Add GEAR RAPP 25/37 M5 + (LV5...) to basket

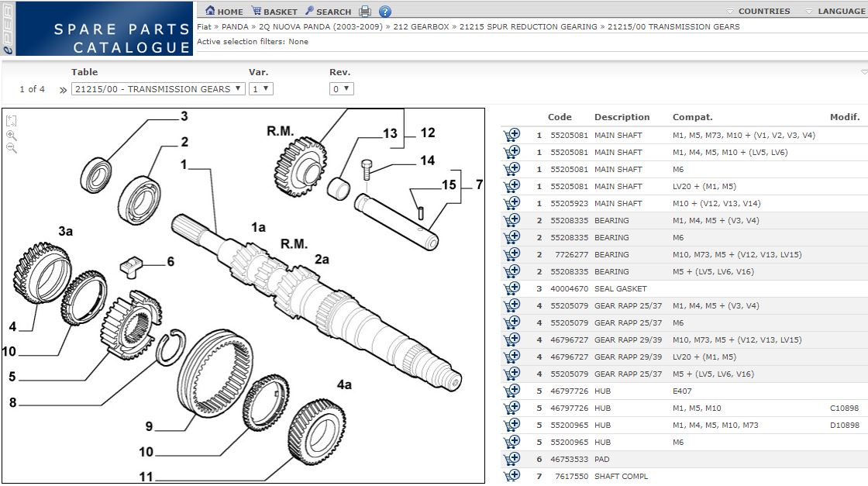pyautogui.click(x=511, y=374)
